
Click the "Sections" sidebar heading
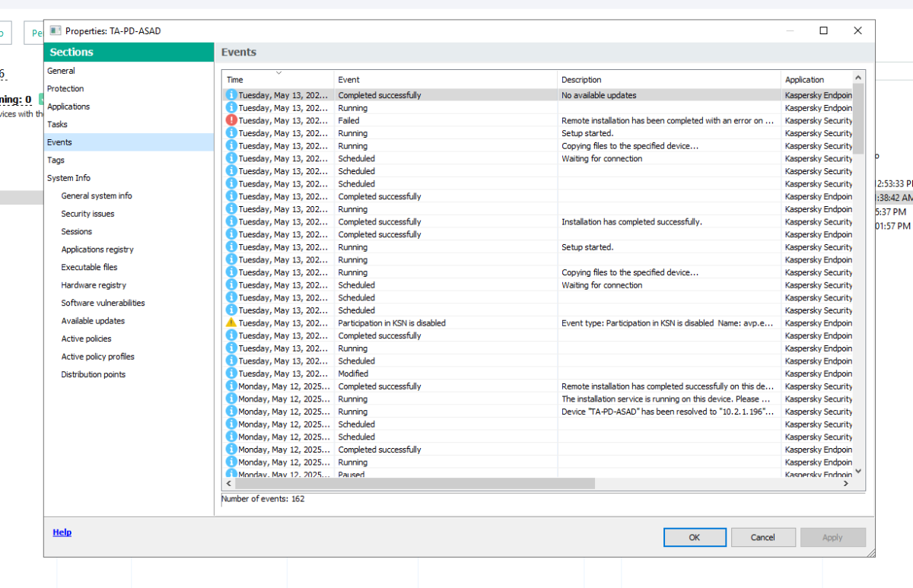pos(72,52)
